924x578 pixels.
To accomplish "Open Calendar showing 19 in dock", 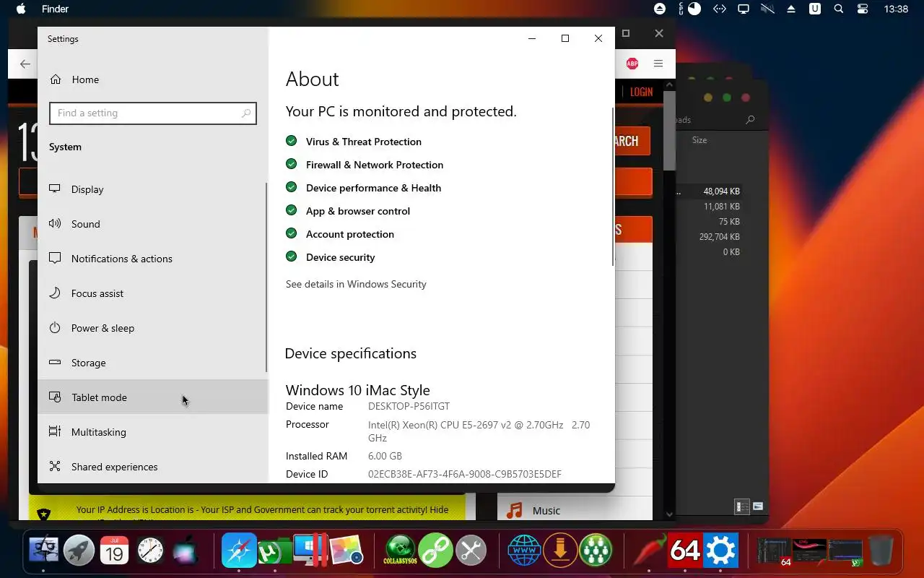I will pos(115,551).
